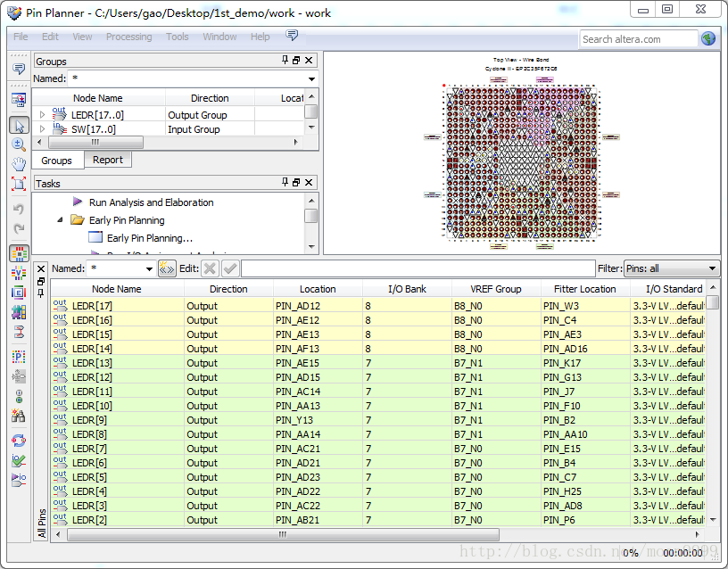This screenshot has width=728, height=569.
Task: Pin the Groups panel
Action: pos(285,60)
